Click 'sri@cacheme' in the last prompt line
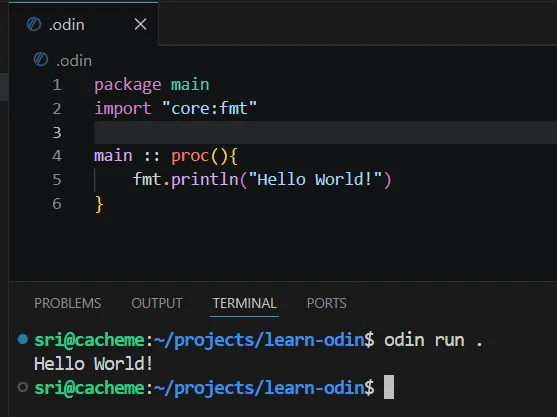The height and width of the screenshot is (417, 557). [x=90, y=388]
